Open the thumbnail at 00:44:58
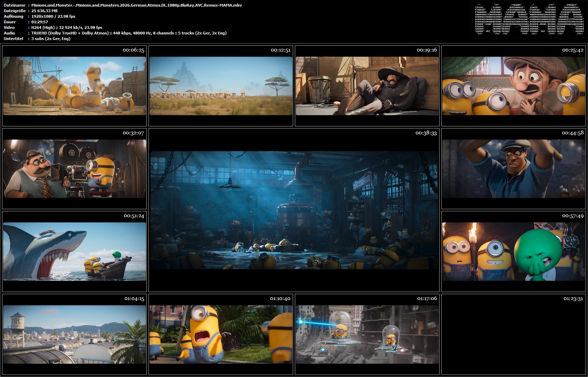This screenshot has height=377, width=588. coord(514,169)
